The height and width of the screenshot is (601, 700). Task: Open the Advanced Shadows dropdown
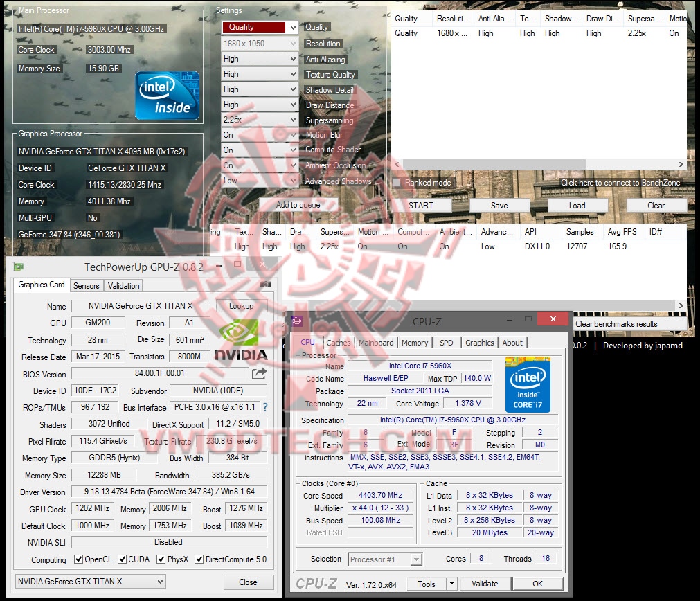[260, 181]
